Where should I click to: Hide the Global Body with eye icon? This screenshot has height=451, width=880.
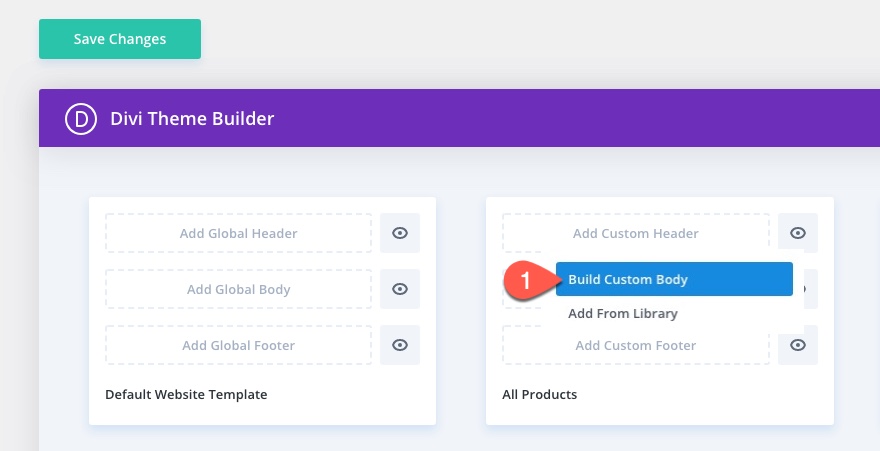pos(400,289)
